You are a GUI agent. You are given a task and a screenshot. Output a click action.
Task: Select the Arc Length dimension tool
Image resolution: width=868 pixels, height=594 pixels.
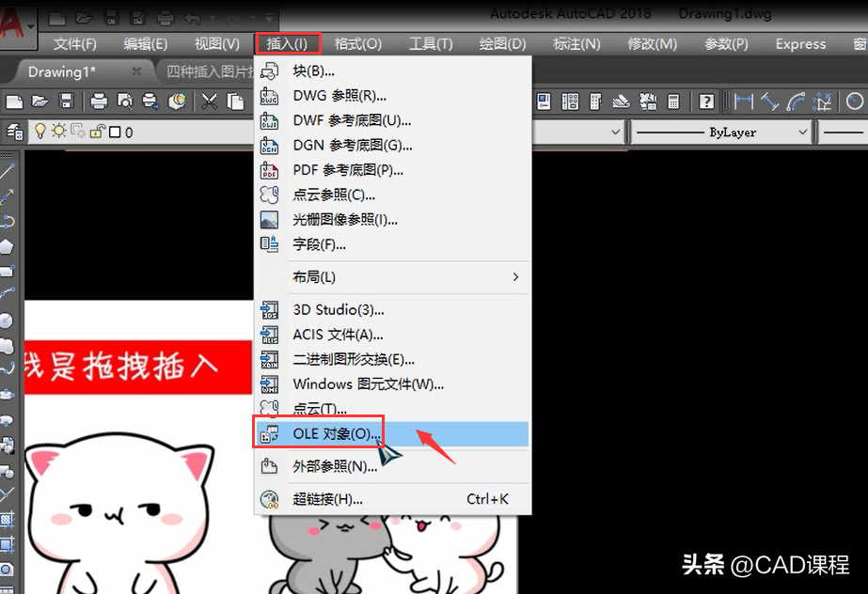coord(796,102)
